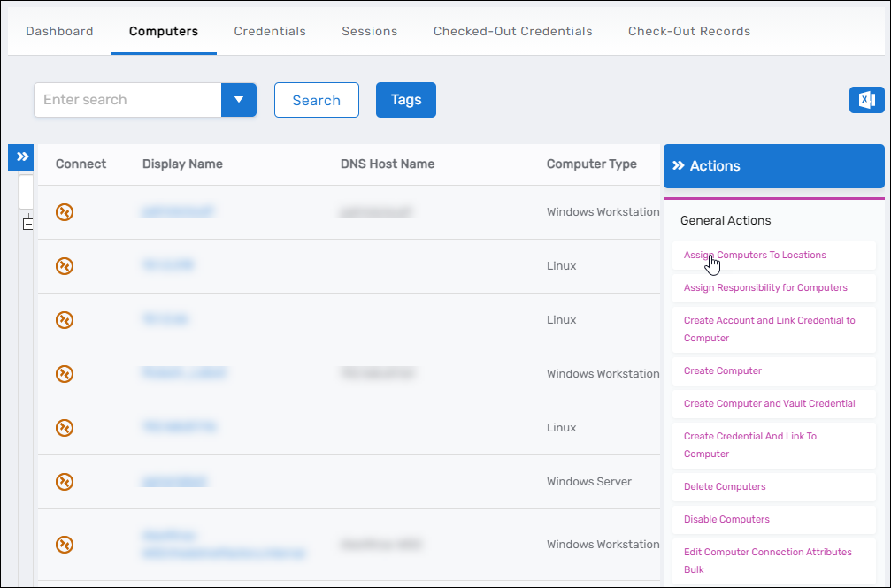Open the Checked-Out Credentials tab
This screenshot has height=588, width=891.
point(512,31)
